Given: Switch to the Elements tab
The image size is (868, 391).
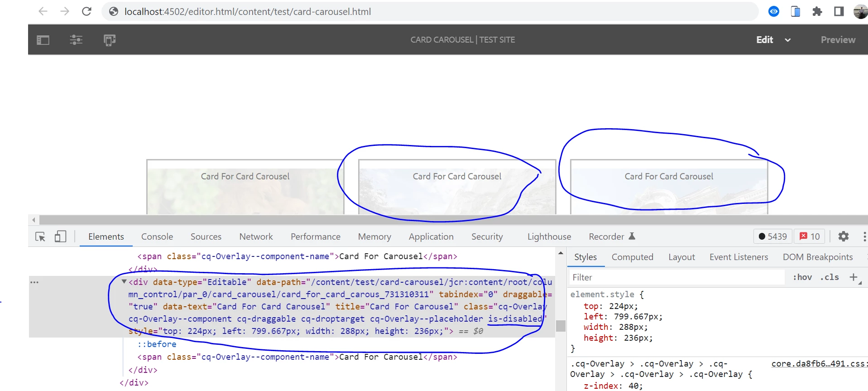Looking at the screenshot, I should 106,237.
